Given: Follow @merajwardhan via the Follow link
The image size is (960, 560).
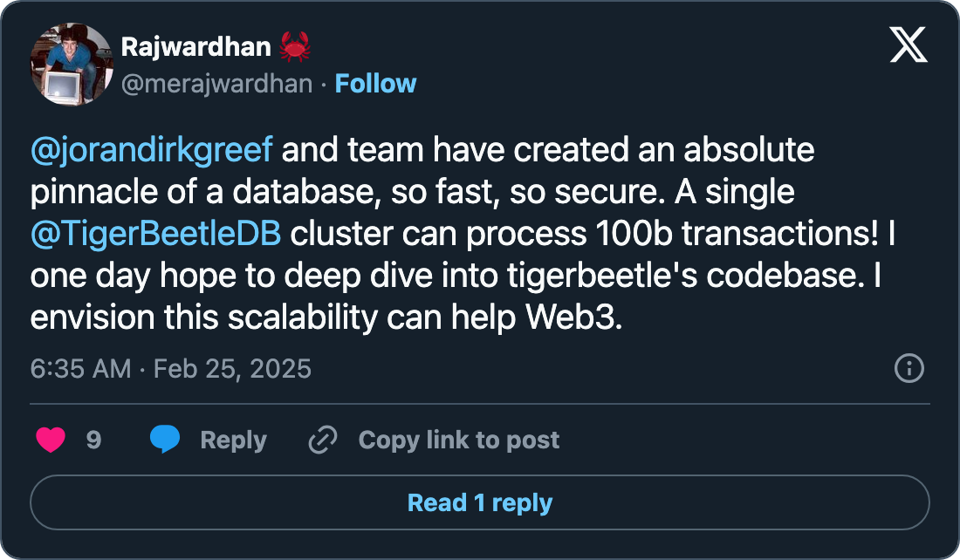Looking at the screenshot, I should 375,84.
